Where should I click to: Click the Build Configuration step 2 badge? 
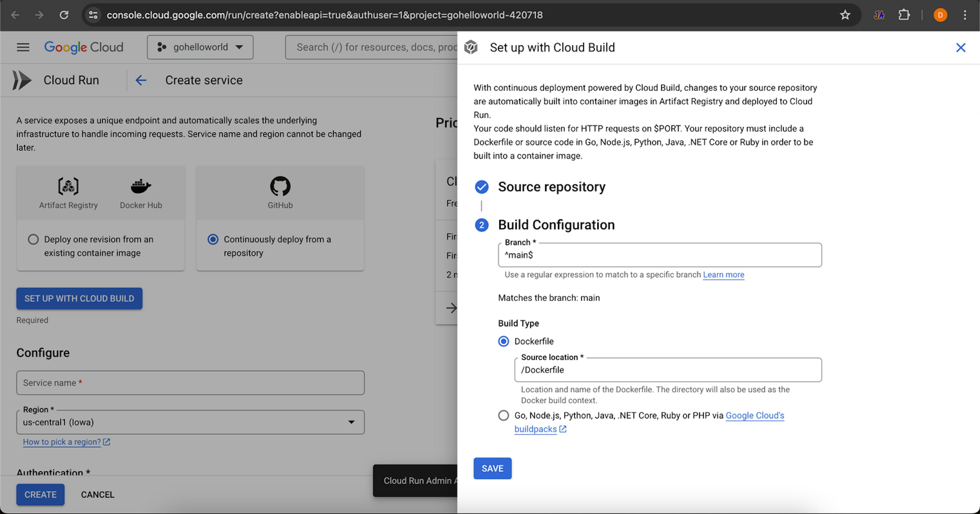coord(482,225)
